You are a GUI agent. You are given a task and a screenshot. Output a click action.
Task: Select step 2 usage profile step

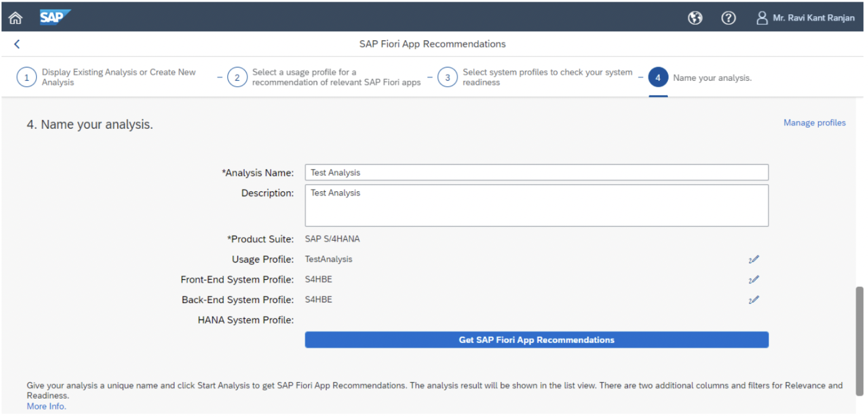[237, 77]
